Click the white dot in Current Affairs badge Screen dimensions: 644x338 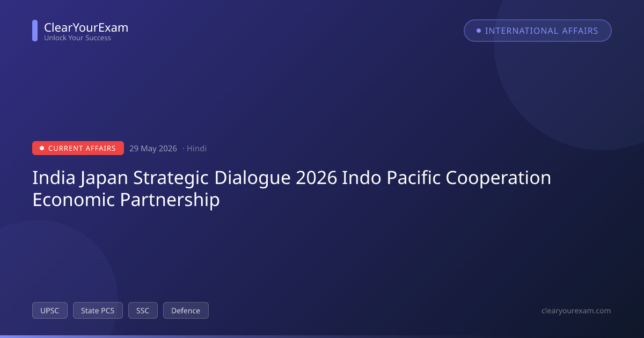tap(42, 148)
